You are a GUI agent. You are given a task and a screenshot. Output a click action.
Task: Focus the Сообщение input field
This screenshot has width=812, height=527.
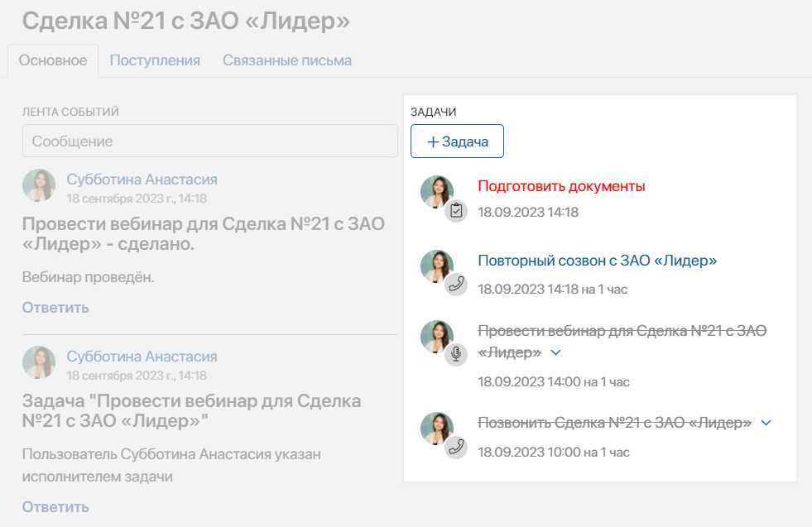pyautogui.click(x=210, y=141)
